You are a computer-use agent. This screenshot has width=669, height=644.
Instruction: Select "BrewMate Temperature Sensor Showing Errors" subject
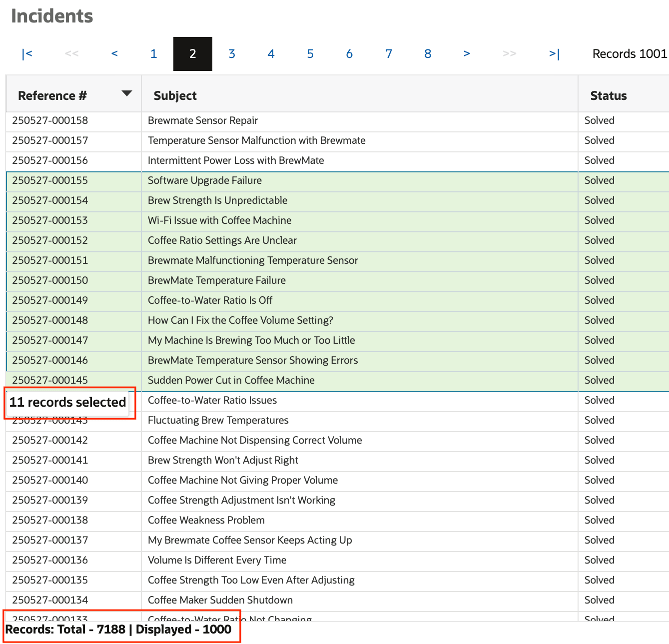pos(253,360)
